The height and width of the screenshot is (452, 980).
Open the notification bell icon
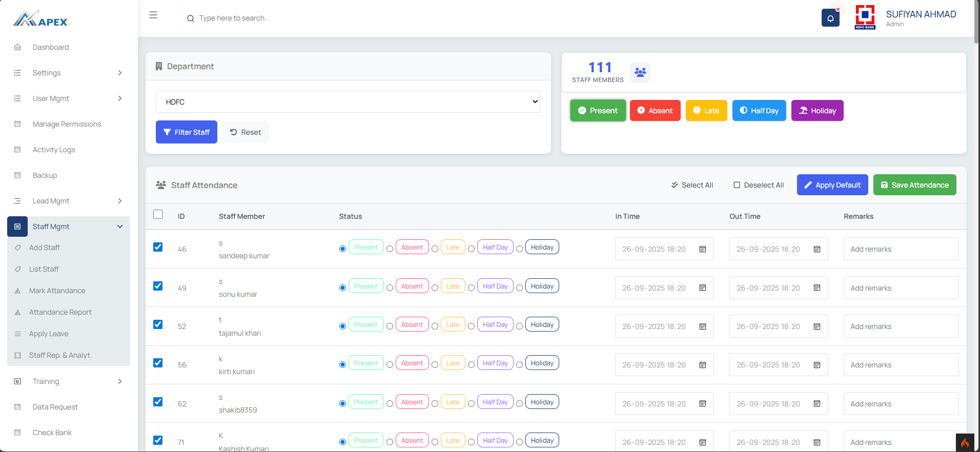(830, 18)
